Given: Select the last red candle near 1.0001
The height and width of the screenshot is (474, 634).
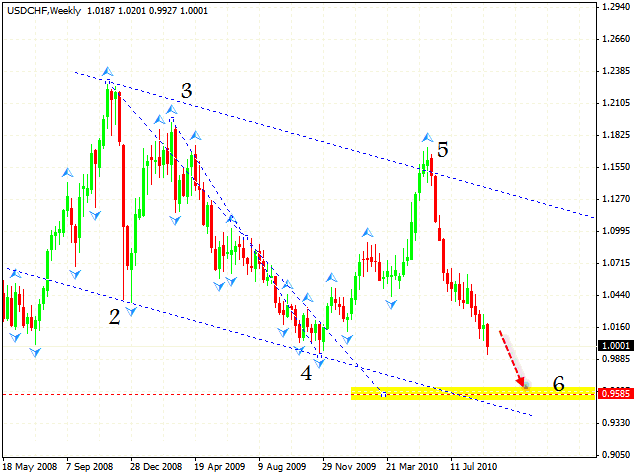Looking at the screenshot, I should 488,339.
